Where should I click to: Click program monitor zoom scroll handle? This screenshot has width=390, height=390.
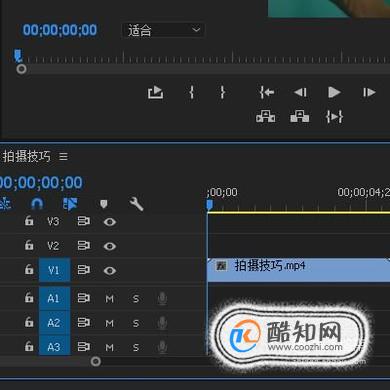(x=21, y=69)
